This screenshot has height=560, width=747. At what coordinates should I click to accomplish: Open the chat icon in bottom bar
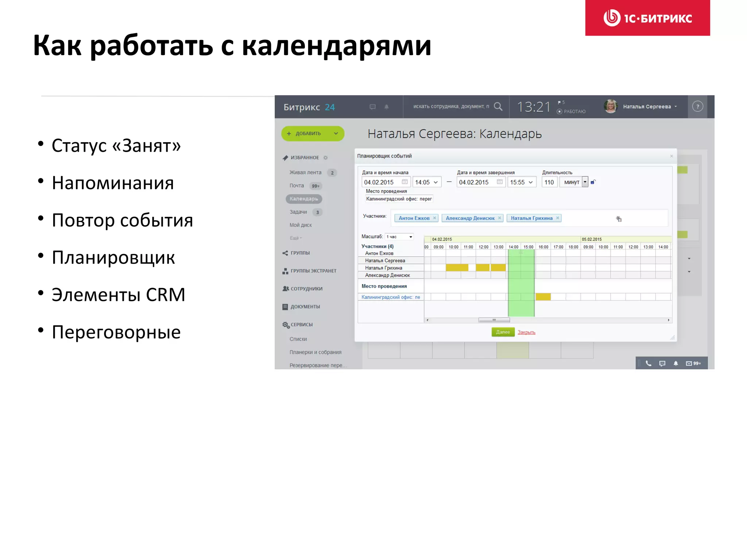[662, 363]
